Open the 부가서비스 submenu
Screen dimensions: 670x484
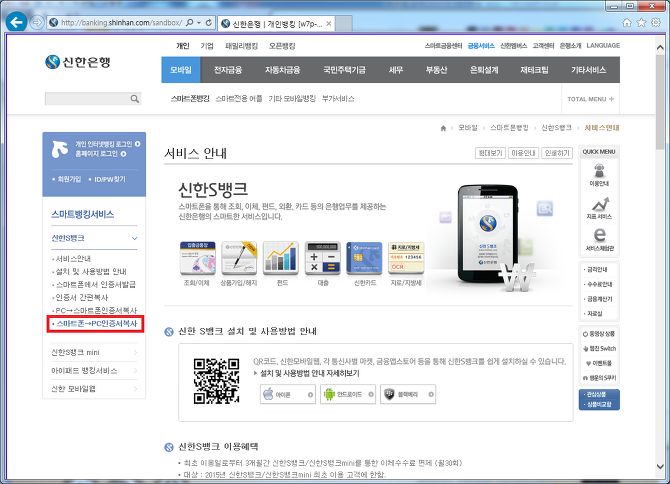coord(338,99)
